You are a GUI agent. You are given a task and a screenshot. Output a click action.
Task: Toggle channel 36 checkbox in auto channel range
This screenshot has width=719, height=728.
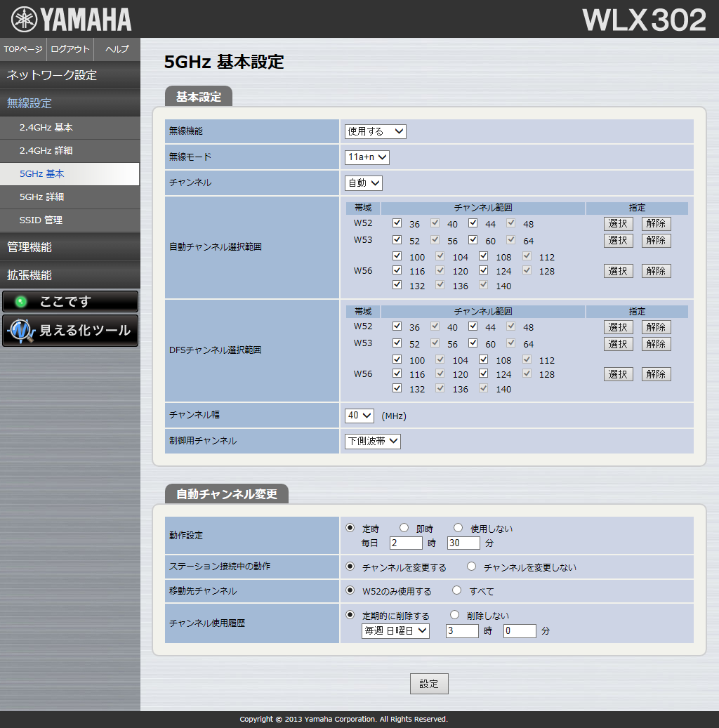(397, 223)
